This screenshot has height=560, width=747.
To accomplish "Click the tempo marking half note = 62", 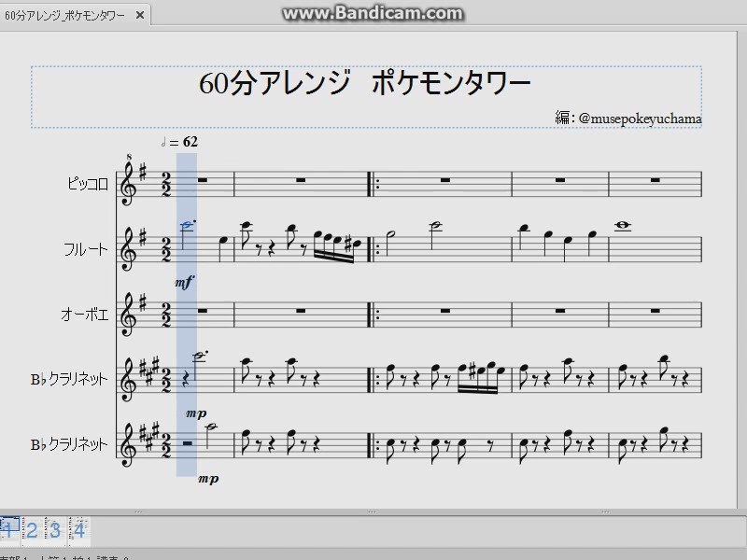I will (179, 142).
